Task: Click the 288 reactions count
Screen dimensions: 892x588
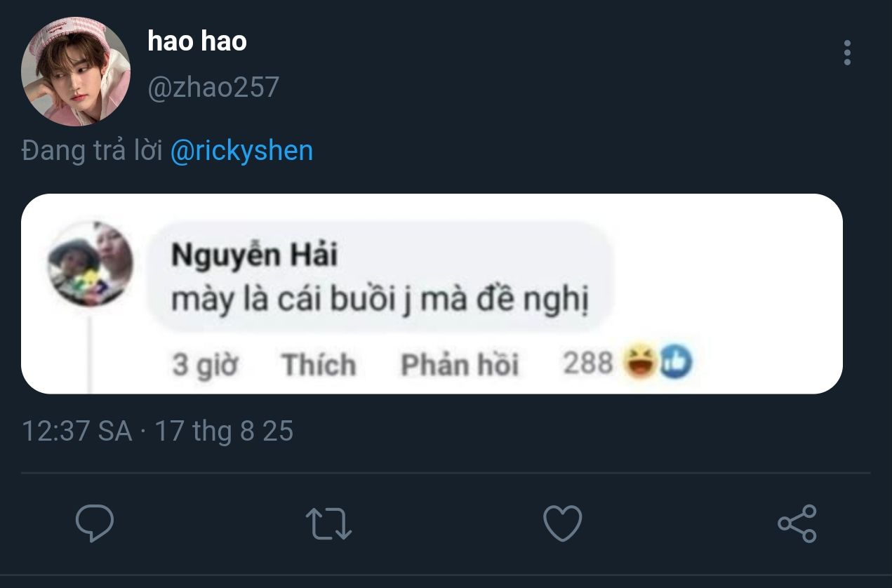Action: point(587,363)
